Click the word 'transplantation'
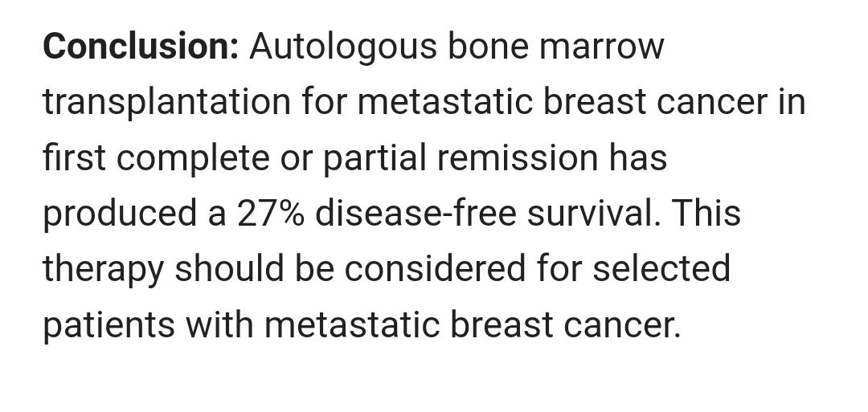The image size is (868, 412). click(166, 104)
